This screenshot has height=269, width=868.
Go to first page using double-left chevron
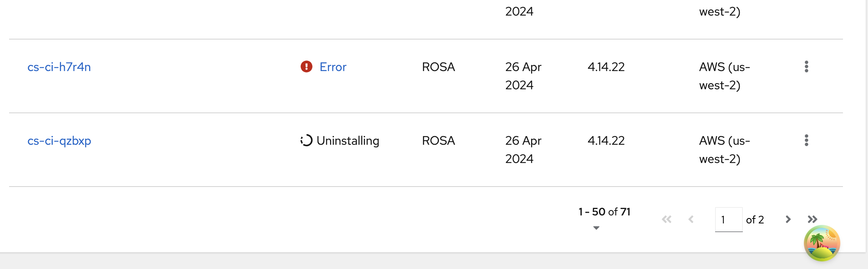point(667,220)
